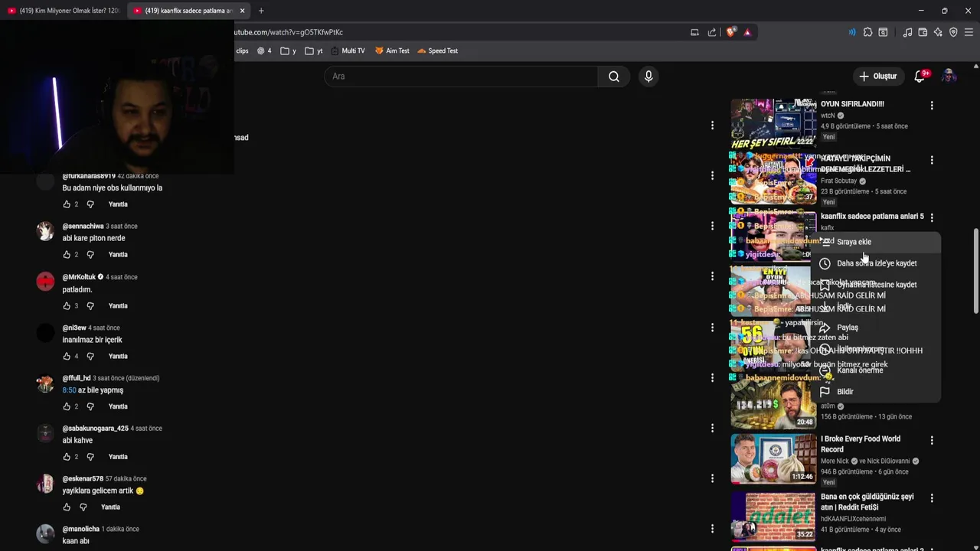The image size is (980, 551).
Task: Open Leo AI sparkle icon
Action: 938,32
